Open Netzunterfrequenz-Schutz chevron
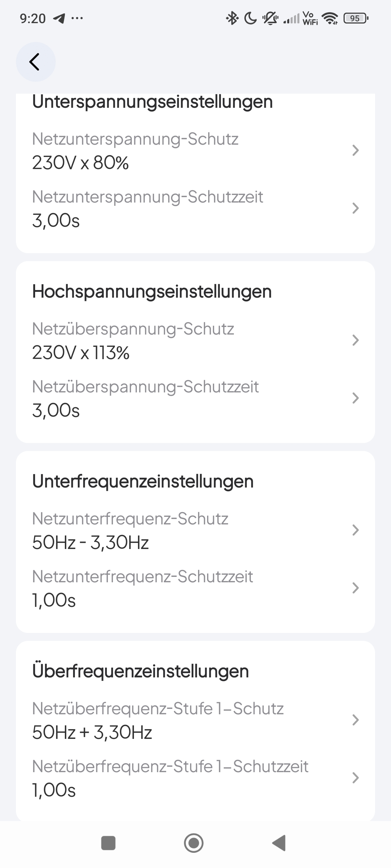This screenshot has height=868, width=391. 355,530
